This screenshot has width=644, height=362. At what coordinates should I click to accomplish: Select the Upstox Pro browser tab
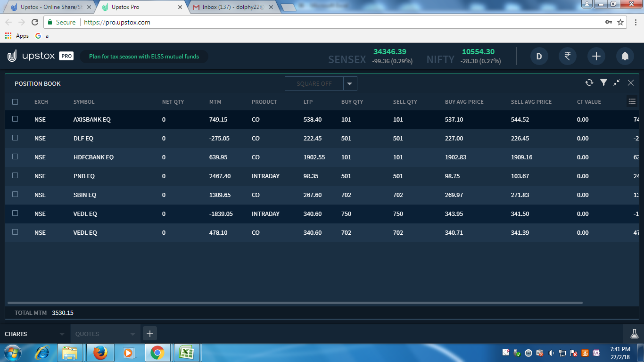pyautogui.click(x=142, y=7)
